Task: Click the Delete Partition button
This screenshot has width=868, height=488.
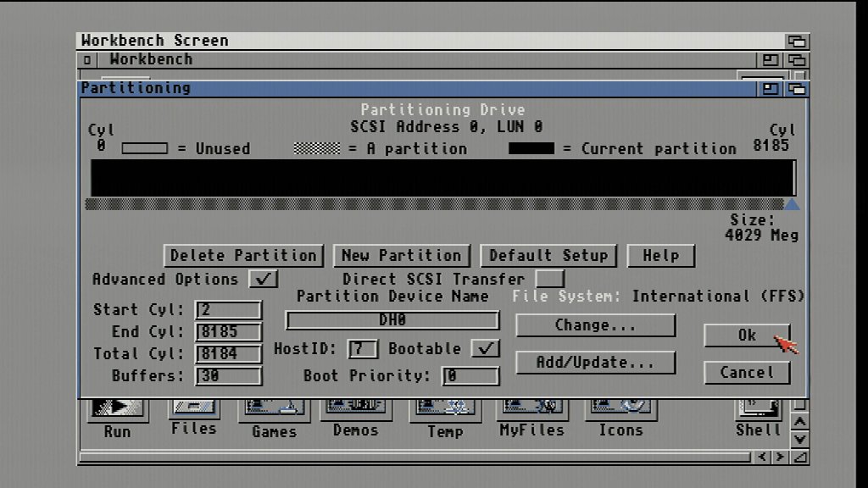Action: click(244, 256)
